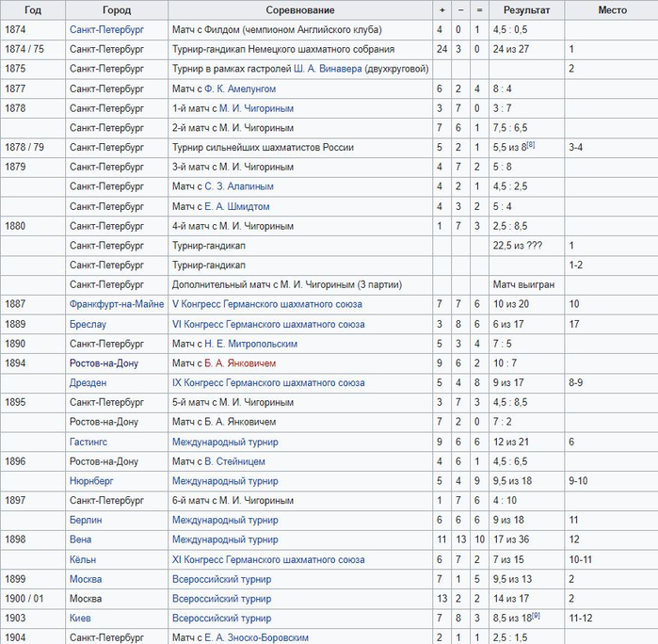Select the Соревнование column header
Viewport: 658px width, 644px height.
300,10
